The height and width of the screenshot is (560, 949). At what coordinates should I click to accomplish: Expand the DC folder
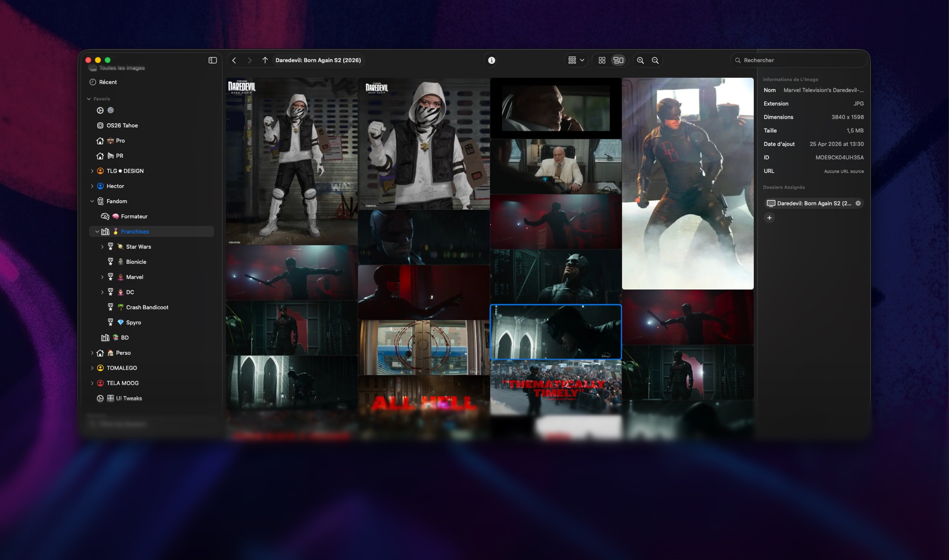(102, 292)
